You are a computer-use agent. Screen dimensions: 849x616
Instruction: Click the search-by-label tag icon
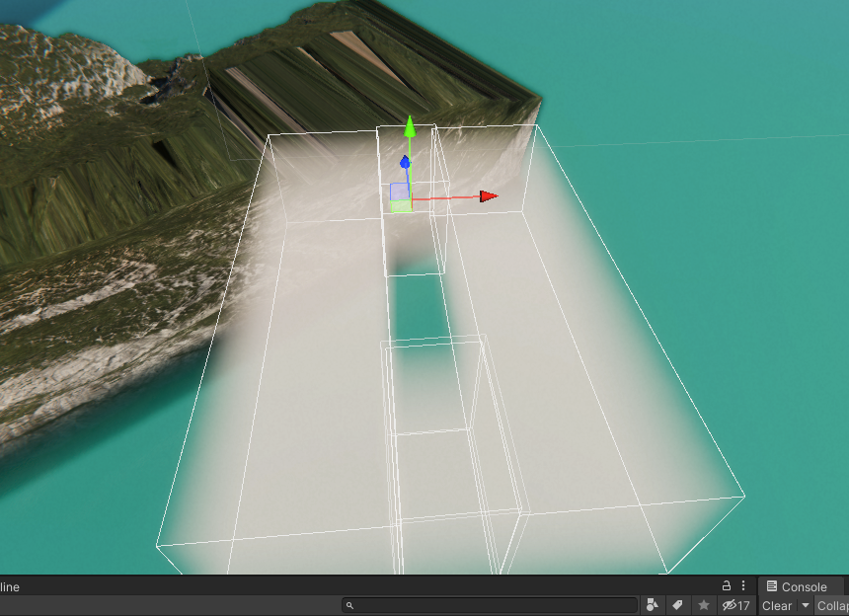tap(678, 605)
